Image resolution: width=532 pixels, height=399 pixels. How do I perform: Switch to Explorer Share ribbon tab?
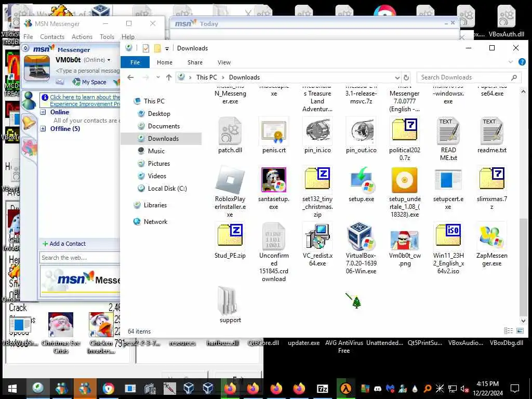(195, 62)
